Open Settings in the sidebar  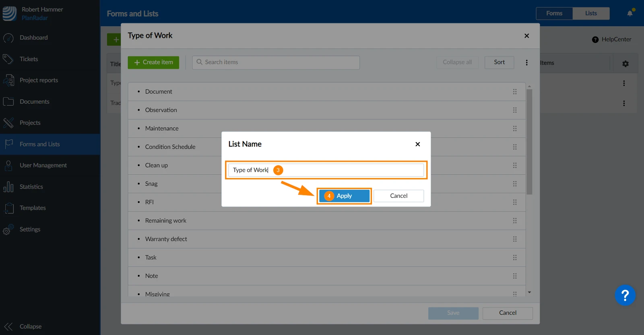coord(30,229)
